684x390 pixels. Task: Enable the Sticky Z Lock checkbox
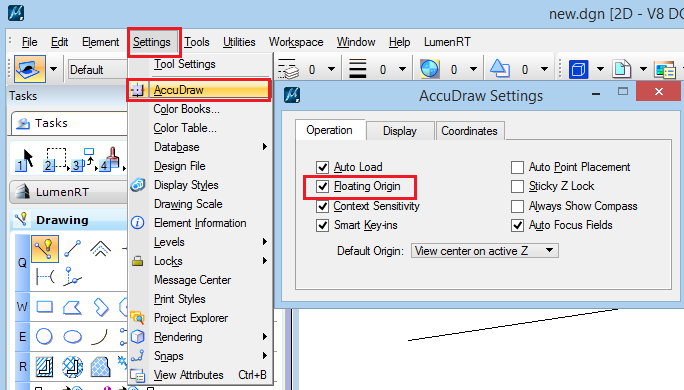click(517, 186)
